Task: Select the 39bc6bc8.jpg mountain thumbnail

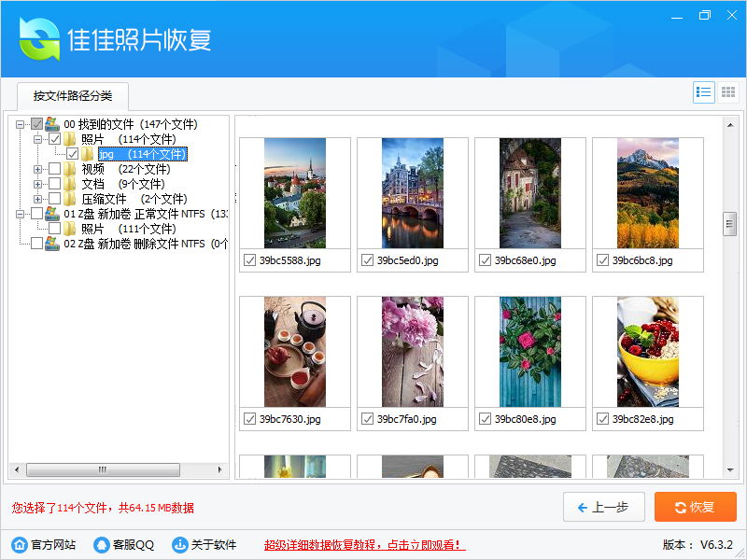Action: pos(648,193)
